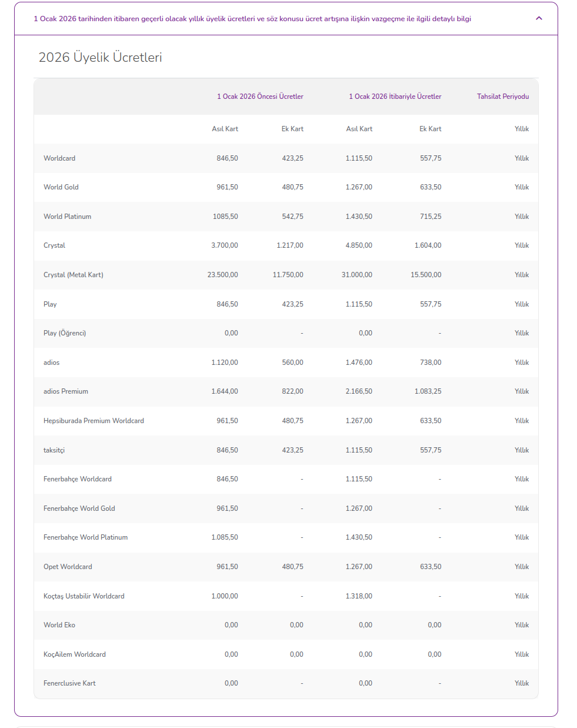Click the '1 Ocak 2026 Öncesi Ücretler' column header
Image resolution: width=577 pixels, height=728 pixels.
tap(260, 97)
